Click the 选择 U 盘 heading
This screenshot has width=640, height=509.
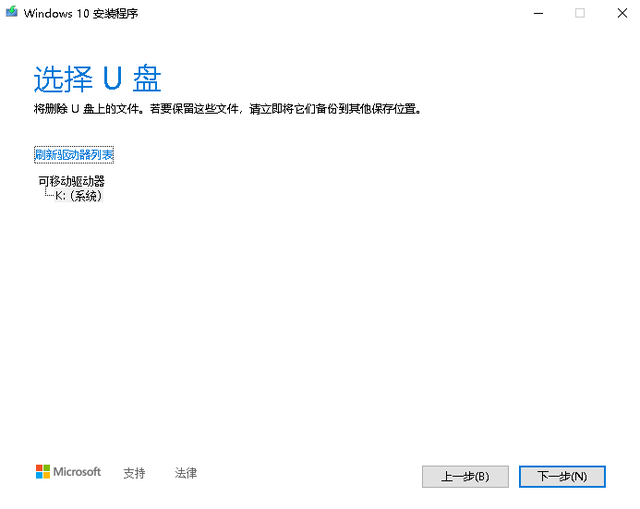click(x=98, y=78)
